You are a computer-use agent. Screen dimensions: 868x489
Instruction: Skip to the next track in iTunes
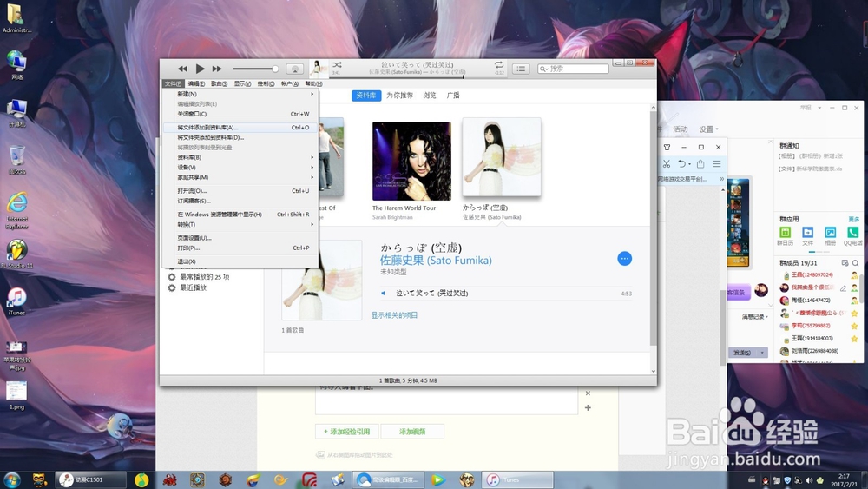[x=217, y=69]
